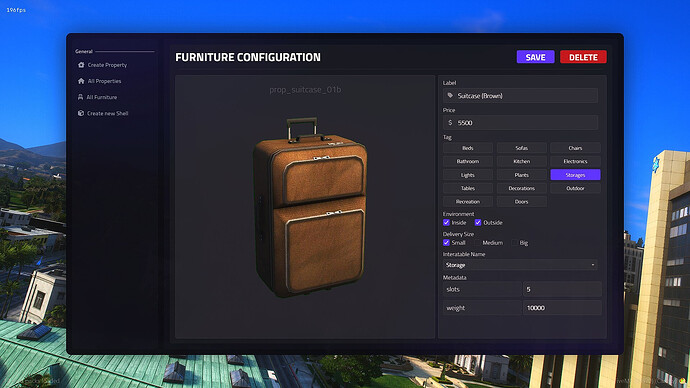690x388 pixels.
Task: Select the Kitchen tag
Action: (x=521, y=161)
